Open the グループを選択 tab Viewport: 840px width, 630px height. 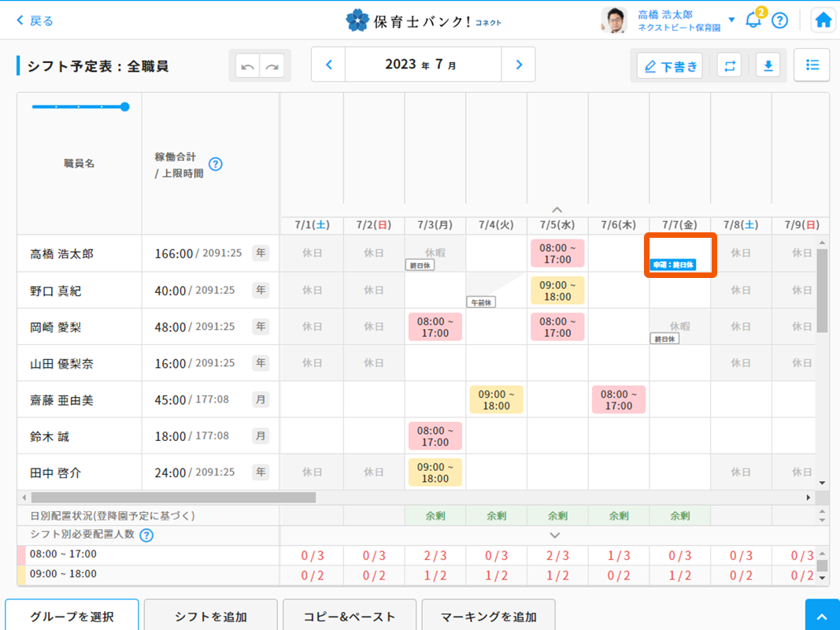(x=72, y=616)
